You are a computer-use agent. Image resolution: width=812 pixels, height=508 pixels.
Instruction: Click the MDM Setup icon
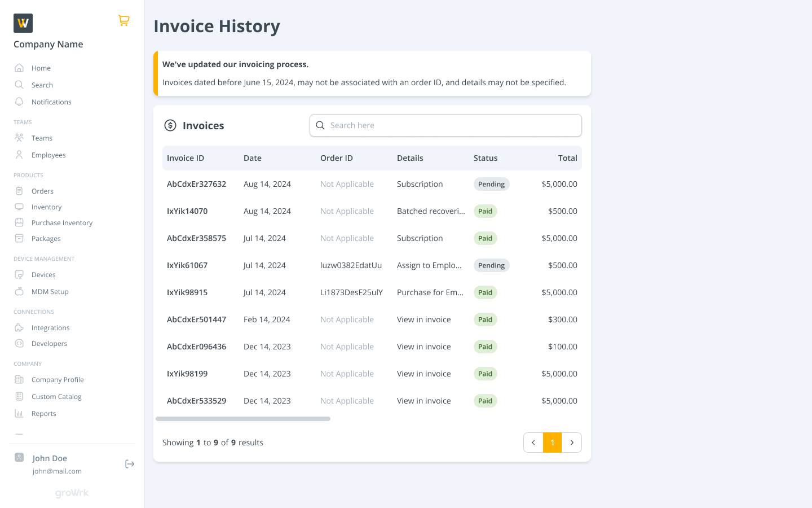click(19, 291)
